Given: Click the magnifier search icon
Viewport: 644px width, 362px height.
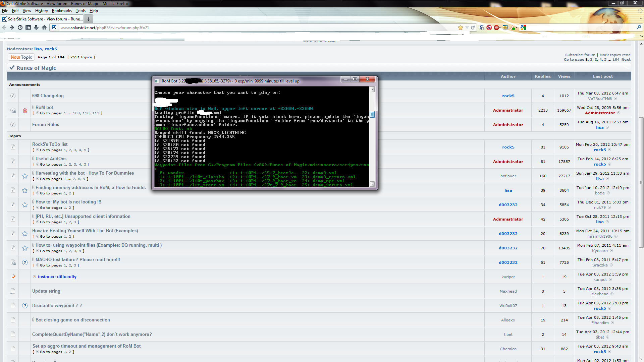Looking at the screenshot, I should [x=639, y=27].
